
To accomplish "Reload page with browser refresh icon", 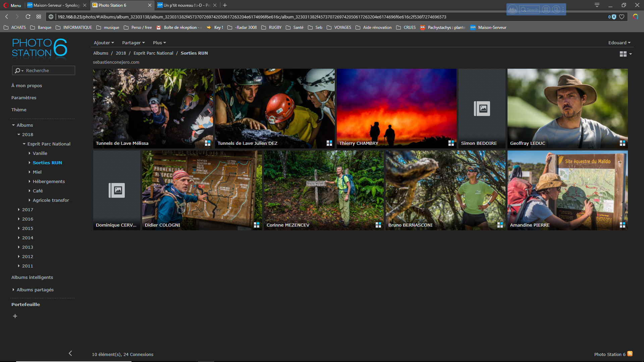I will click(x=28, y=17).
